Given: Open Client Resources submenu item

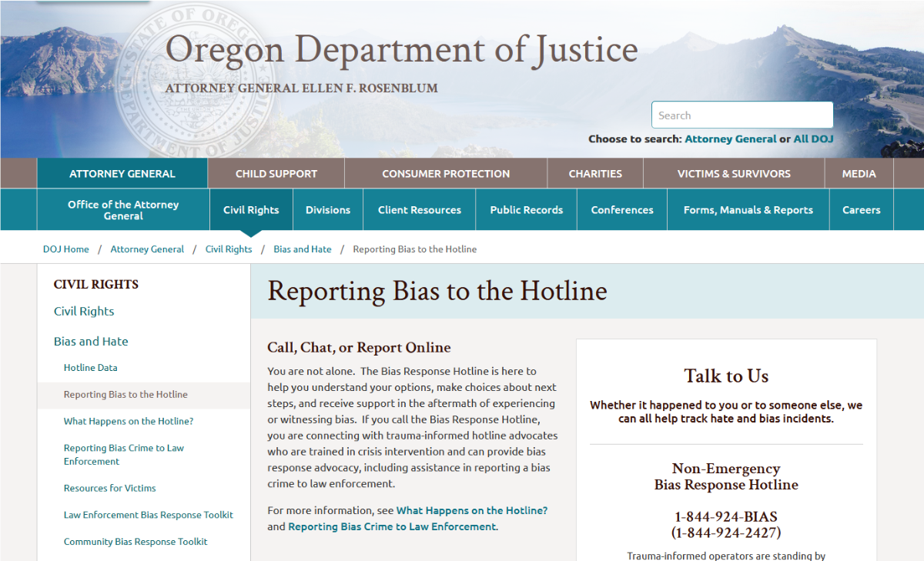Looking at the screenshot, I should pyautogui.click(x=420, y=210).
